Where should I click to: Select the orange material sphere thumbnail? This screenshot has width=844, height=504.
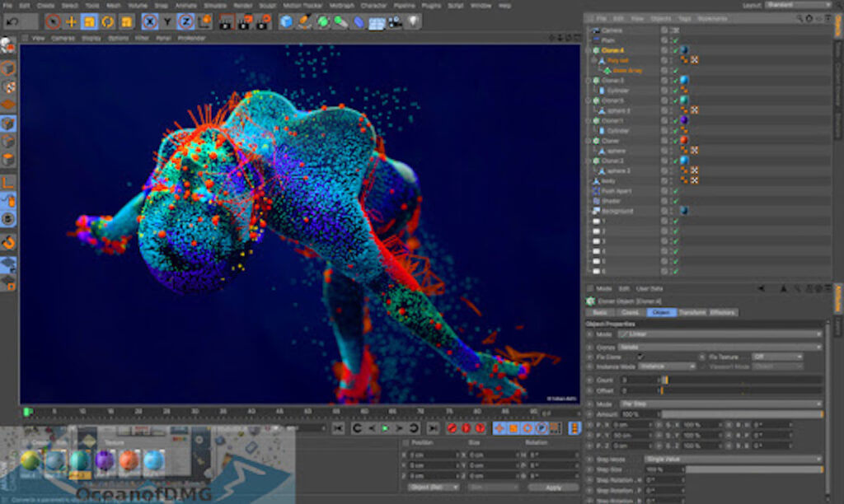click(129, 461)
